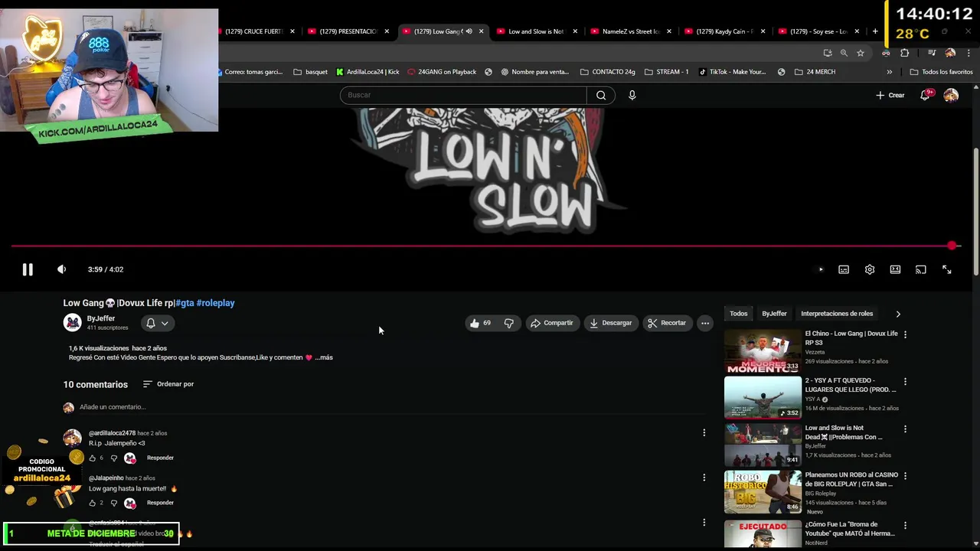The image size is (980, 551).
Task: Open the browser extensions puzzle icon
Action: click(905, 53)
